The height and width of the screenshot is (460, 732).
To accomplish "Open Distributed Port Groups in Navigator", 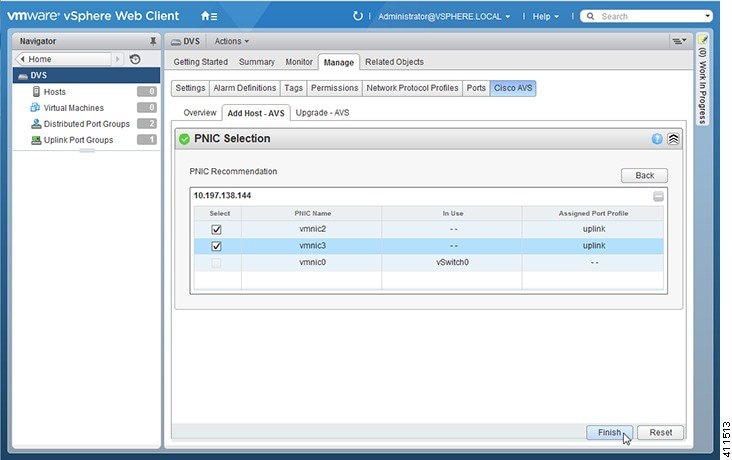I will click(87, 124).
